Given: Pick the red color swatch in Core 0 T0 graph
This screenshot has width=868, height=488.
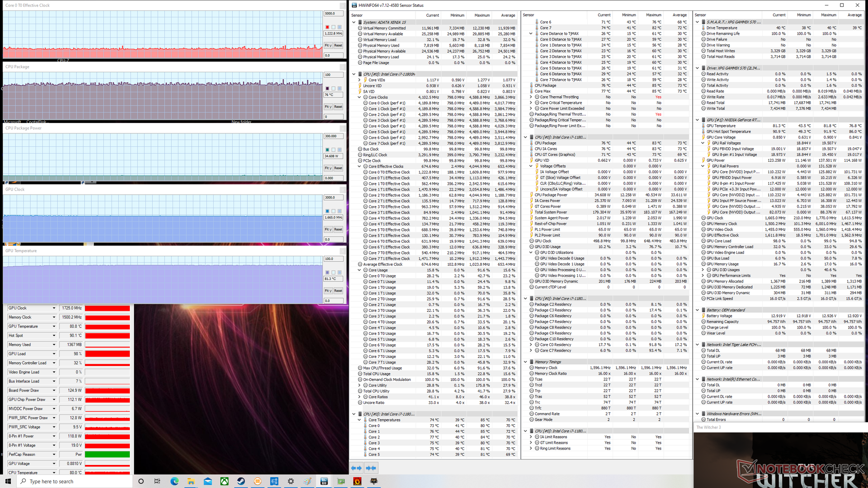Looking at the screenshot, I should tap(327, 27).
